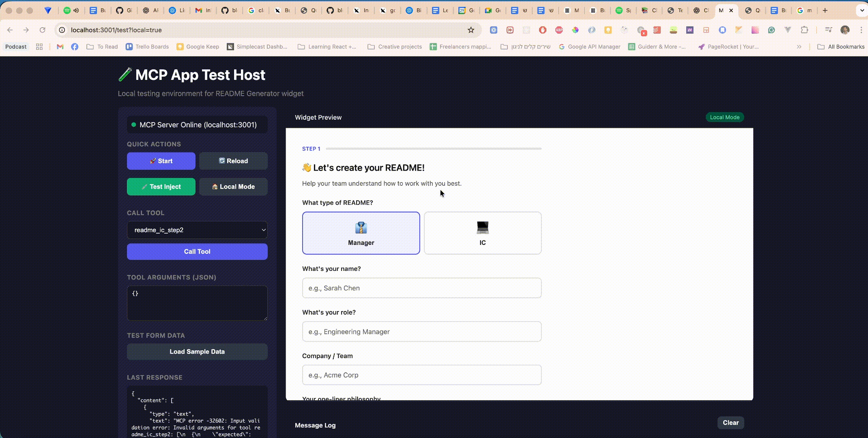Open the Extensions puzzle icon
This screenshot has height=438, width=868.
(x=804, y=30)
